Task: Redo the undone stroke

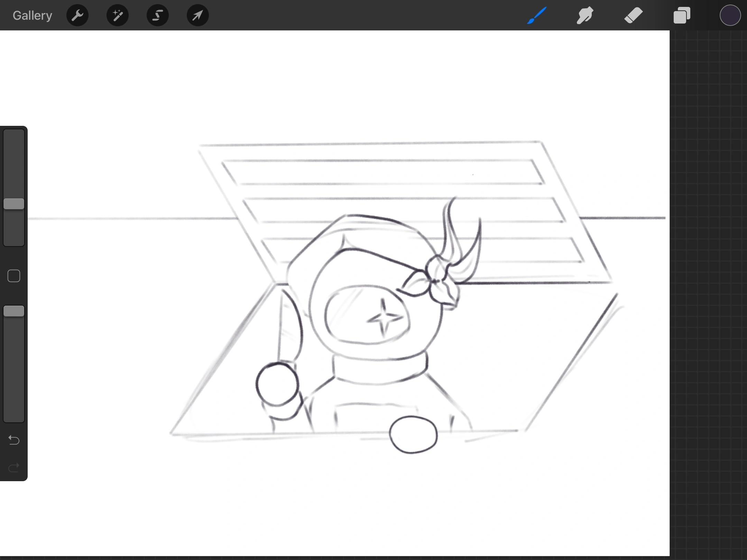Action: [14, 468]
